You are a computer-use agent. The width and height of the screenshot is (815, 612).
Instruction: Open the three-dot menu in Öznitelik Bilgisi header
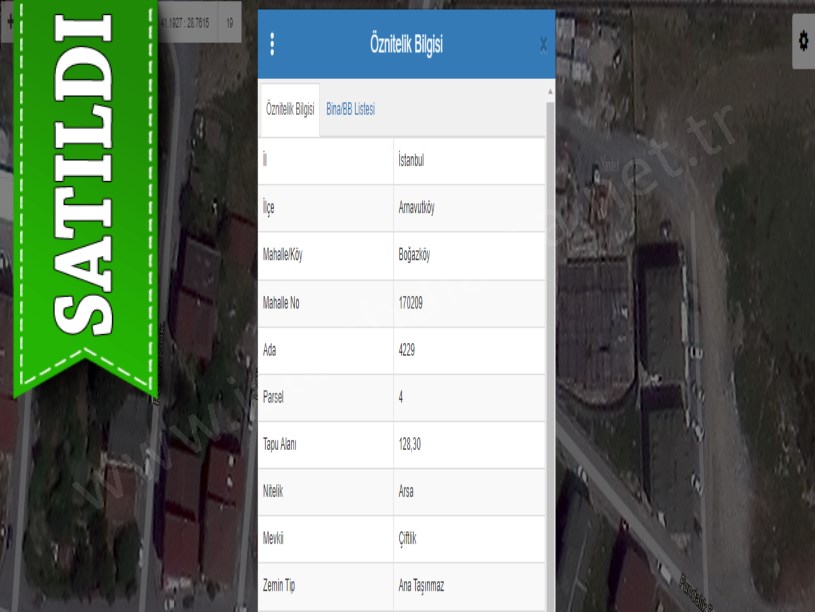[x=272, y=44]
